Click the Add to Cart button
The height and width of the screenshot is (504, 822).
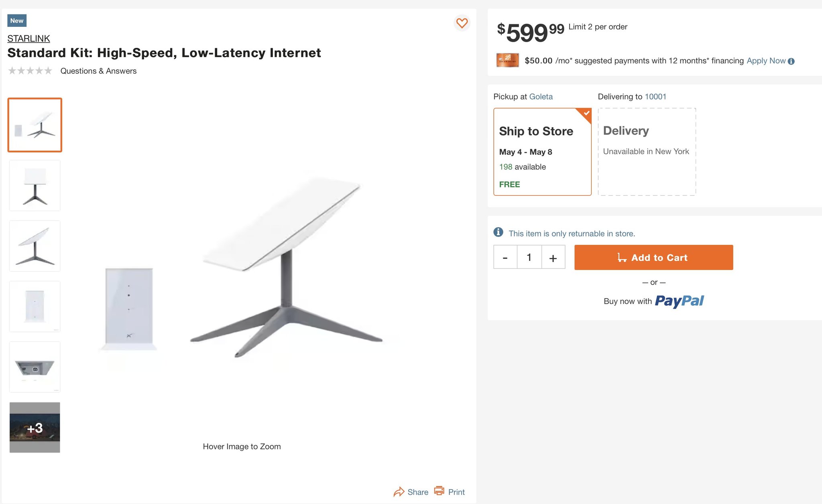point(653,257)
